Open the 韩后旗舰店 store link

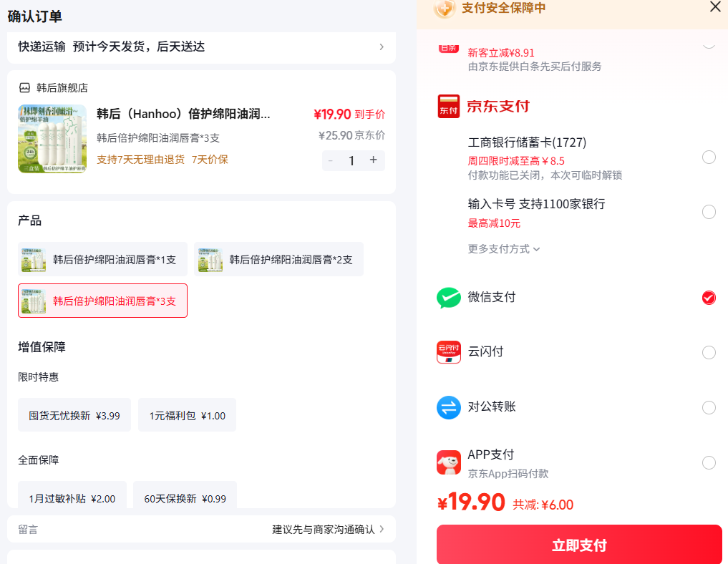[62, 88]
